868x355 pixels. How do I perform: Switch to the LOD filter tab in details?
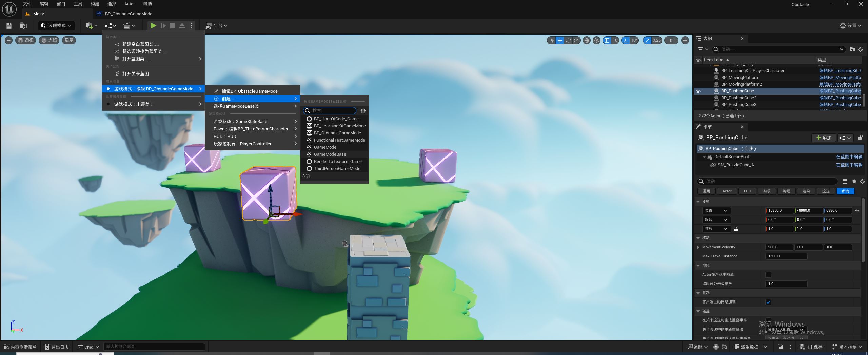coord(747,191)
